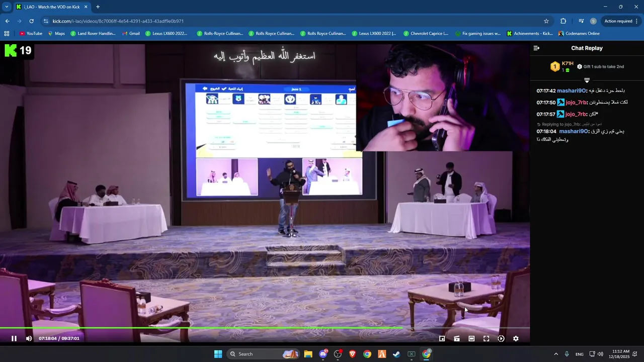Click the Kick logo in video corner

click(11, 50)
